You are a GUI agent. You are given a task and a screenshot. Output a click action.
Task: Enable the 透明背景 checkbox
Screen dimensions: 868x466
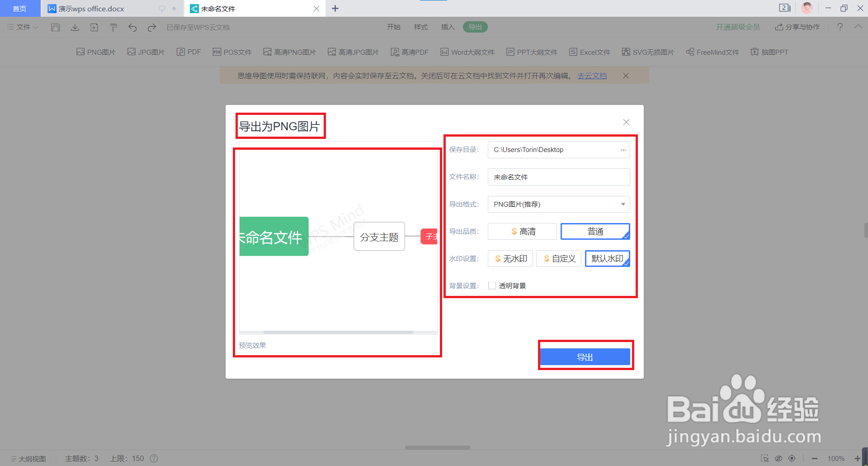[492, 285]
